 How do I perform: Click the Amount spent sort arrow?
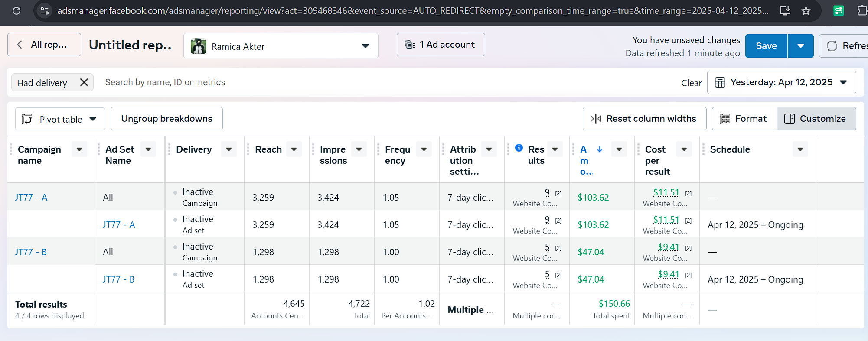[600, 149]
